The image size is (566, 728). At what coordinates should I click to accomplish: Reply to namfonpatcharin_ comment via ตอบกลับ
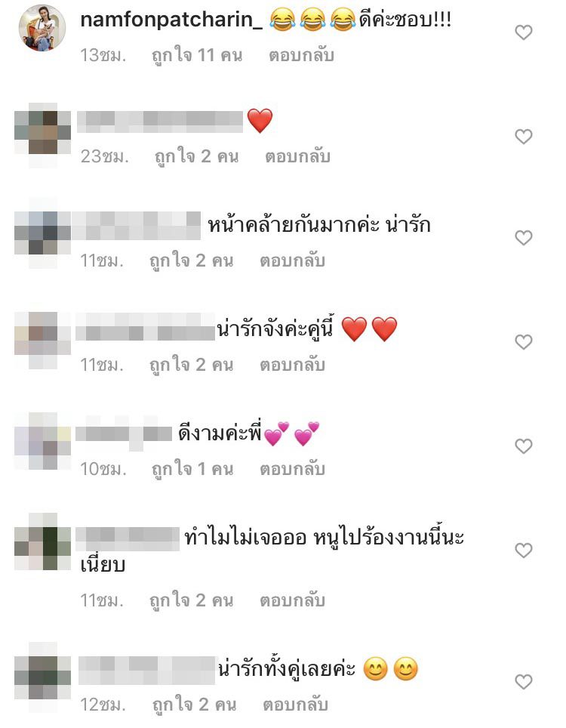(x=302, y=55)
